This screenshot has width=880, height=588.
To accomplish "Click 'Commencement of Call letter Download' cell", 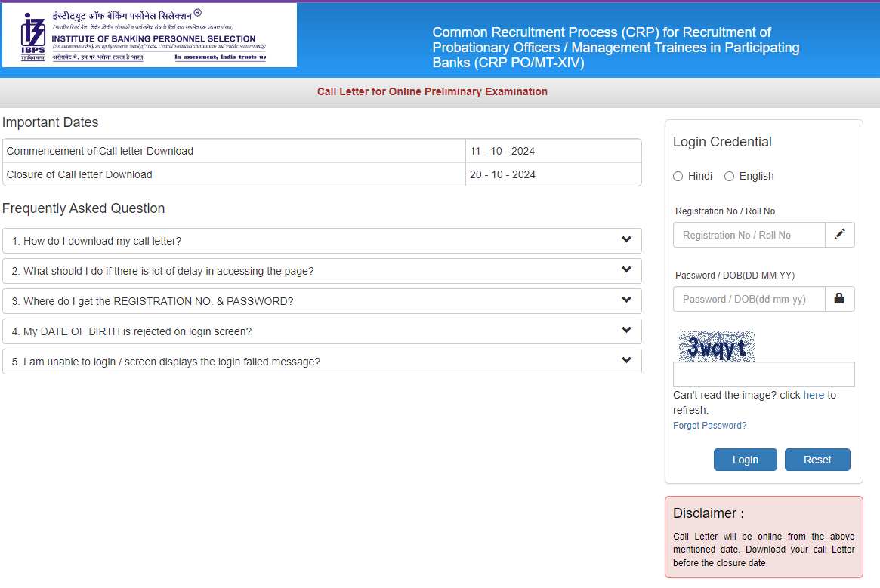I will pos(234,151).
